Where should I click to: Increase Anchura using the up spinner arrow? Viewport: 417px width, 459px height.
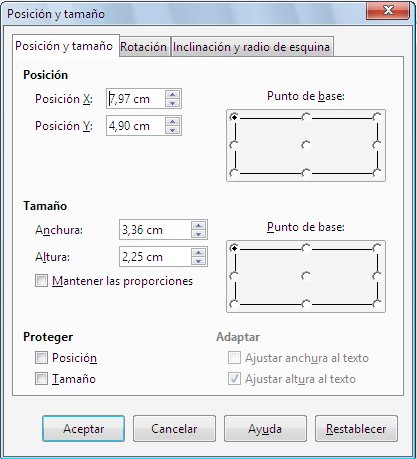(198, 226)
